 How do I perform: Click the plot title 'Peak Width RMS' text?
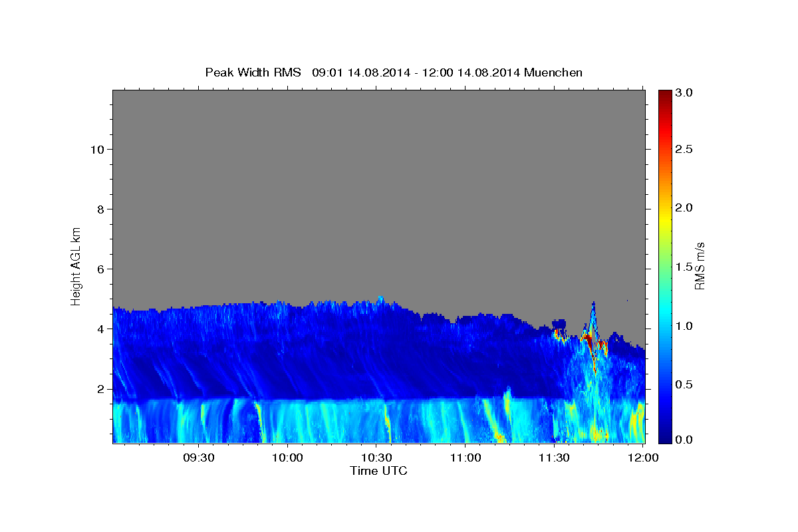tap(253, 72)
